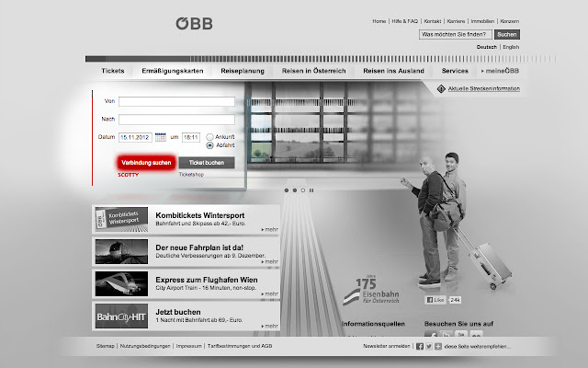
Task: Go to Home link in header
Action: [379, 21]
